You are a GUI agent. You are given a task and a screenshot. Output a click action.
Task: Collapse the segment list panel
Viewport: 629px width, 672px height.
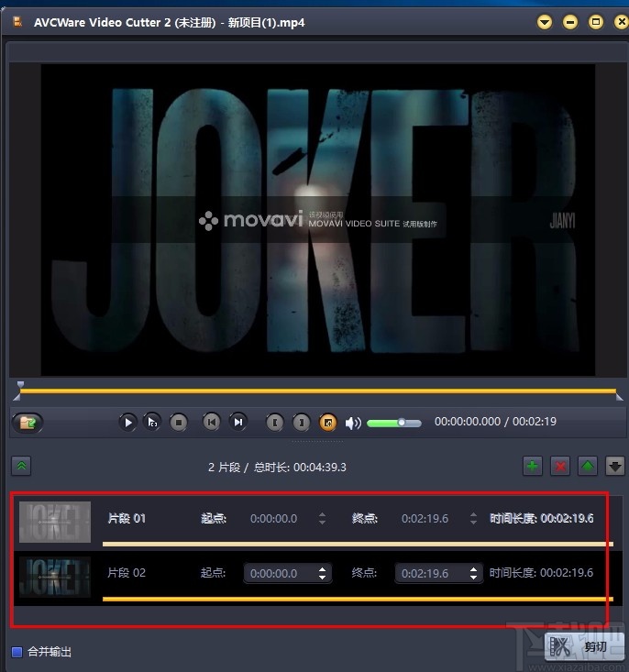click(x=21, y=466)
